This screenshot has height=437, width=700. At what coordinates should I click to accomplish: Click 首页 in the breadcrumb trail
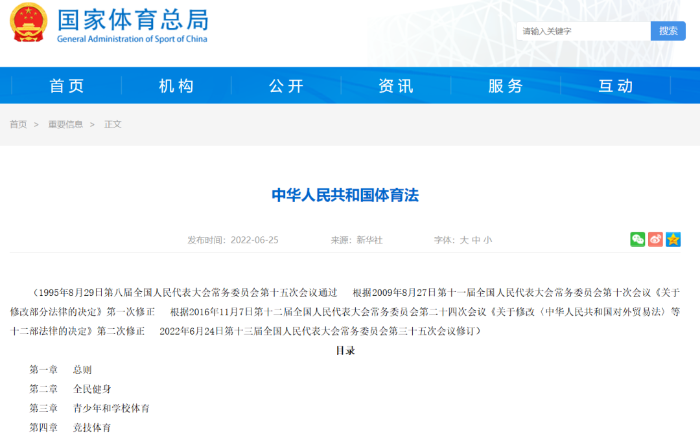click(x=18, y=124)
